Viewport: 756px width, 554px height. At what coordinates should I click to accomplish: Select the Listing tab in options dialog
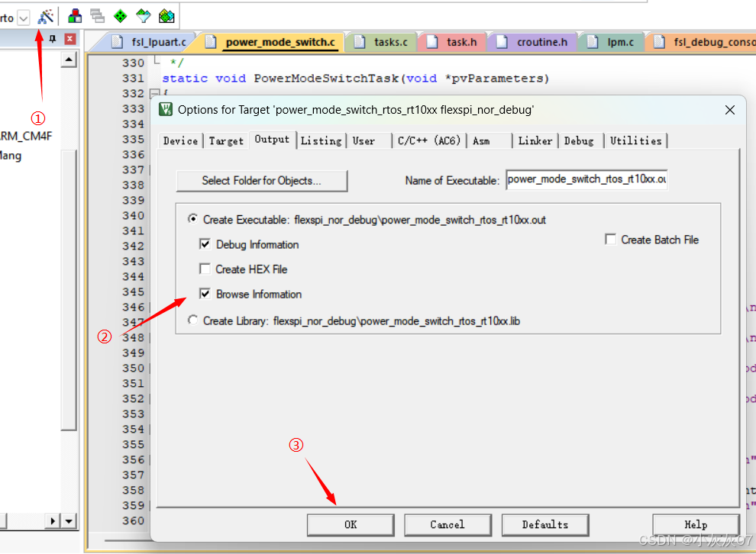(321, 140)
